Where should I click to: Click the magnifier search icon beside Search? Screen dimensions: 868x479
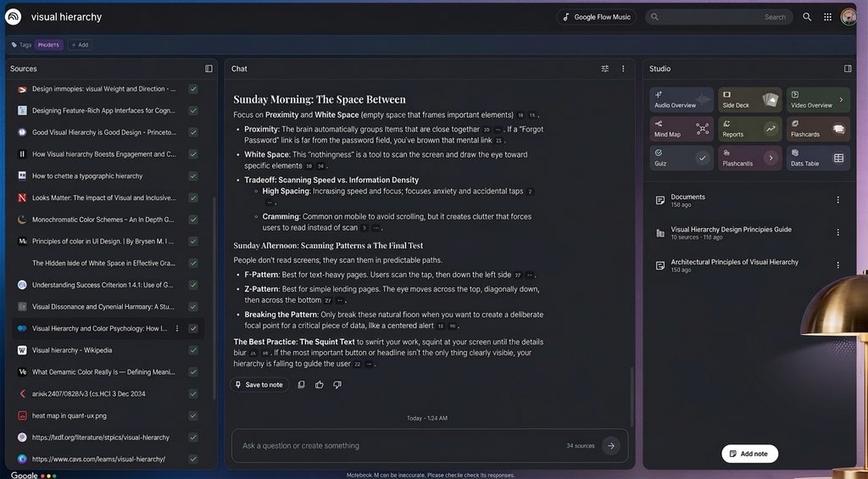[807, 17]
